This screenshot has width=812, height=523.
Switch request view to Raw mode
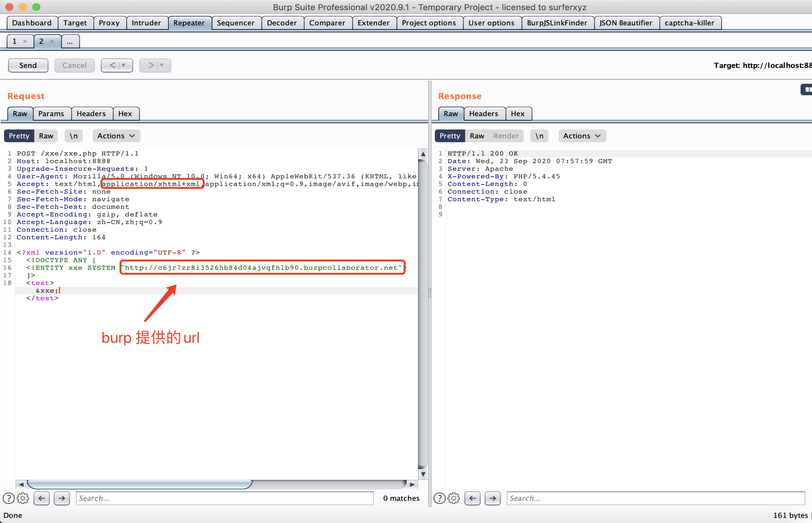tap(46, 136)
